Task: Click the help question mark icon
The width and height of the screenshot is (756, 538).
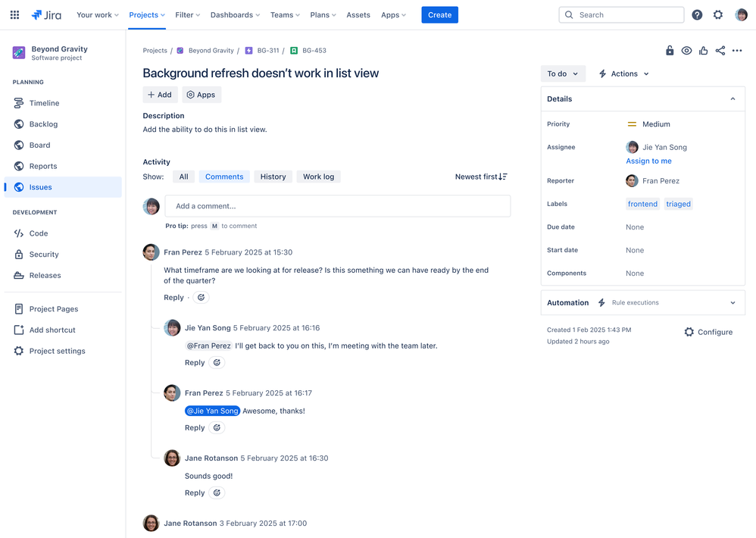Action: (697, 14)
